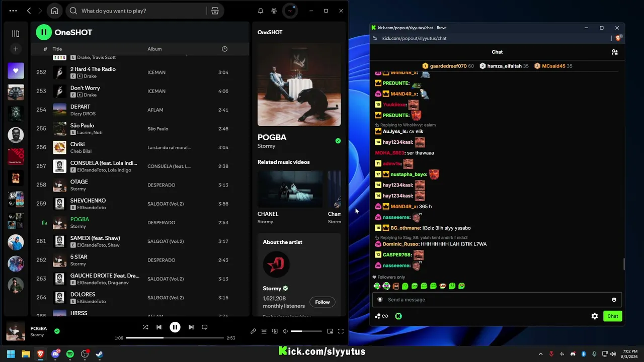
Task: Skip to the previous track
Action: pos(159,327)
